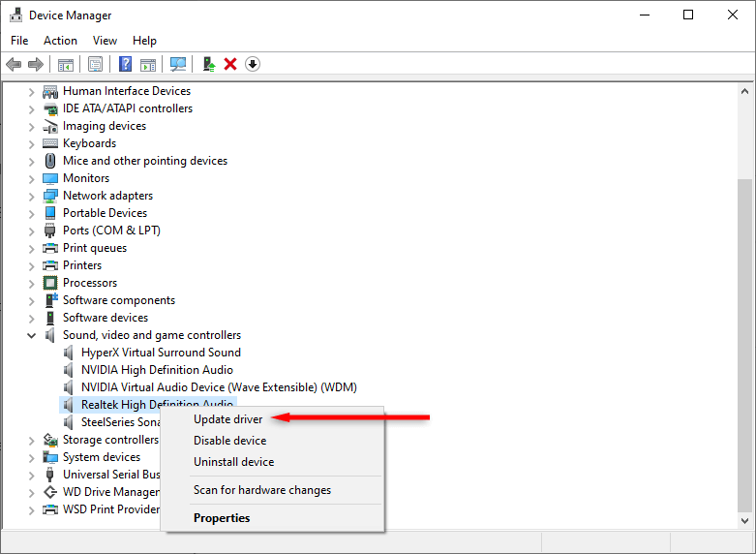Open the blue Help question mark icon
The width and height of the screenshot is (756, 554).
126,64
